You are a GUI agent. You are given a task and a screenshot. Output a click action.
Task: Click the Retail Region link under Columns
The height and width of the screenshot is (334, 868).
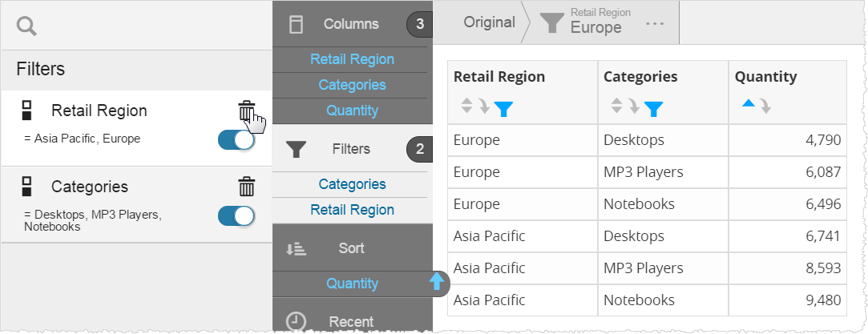pyautogui.click(x=352, y=59)
